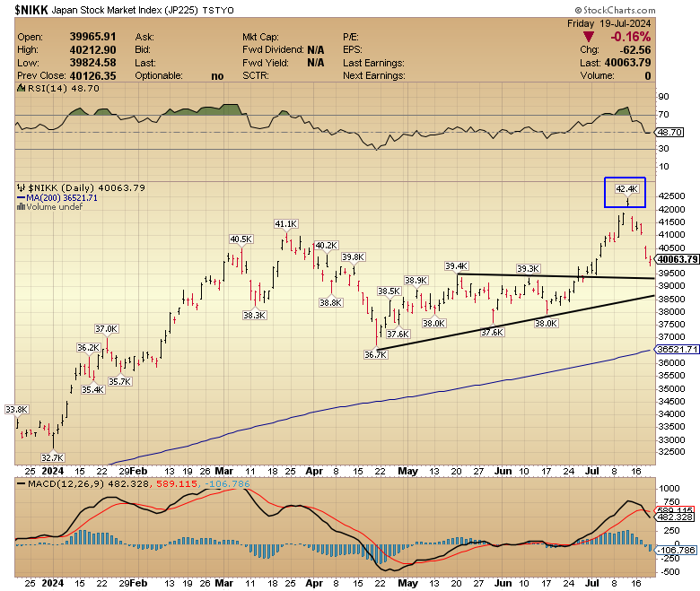This screenshot has width=700, height=591.
Task: Click the 482.328 MACD value tag on axis
Action: click(x=675, y=517)
